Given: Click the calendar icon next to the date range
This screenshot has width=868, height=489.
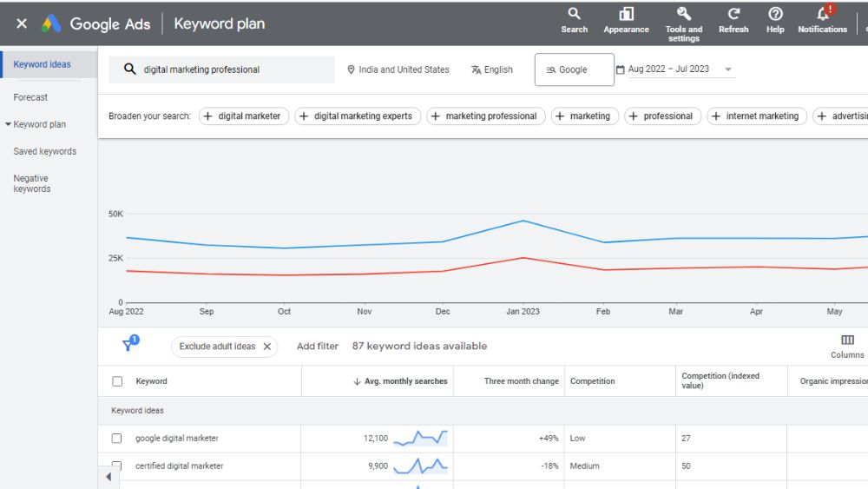Looking at the screenshot, I should click(x=620, y=69).
